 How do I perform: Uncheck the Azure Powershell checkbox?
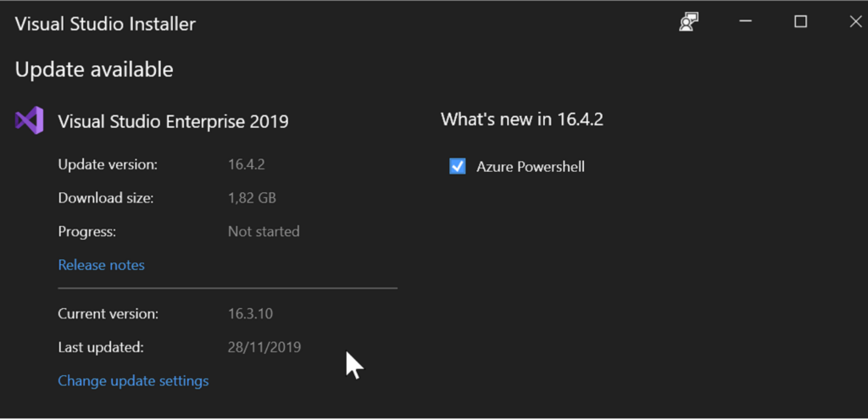457,166
